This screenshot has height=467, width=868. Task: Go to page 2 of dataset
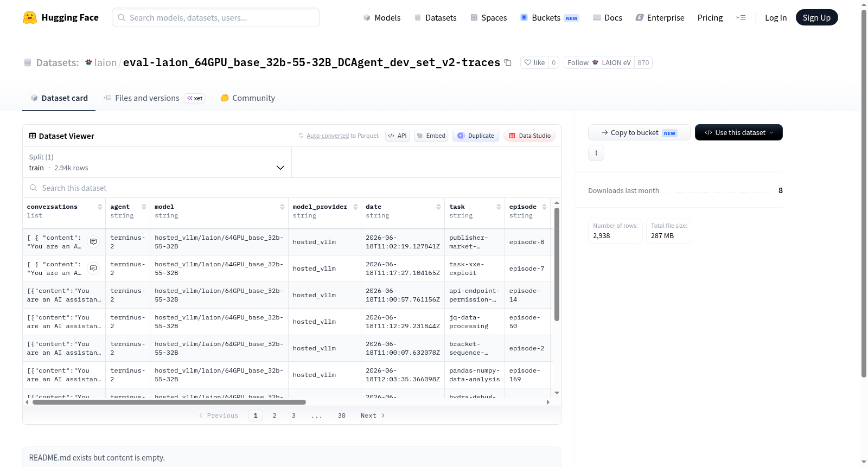275,415
